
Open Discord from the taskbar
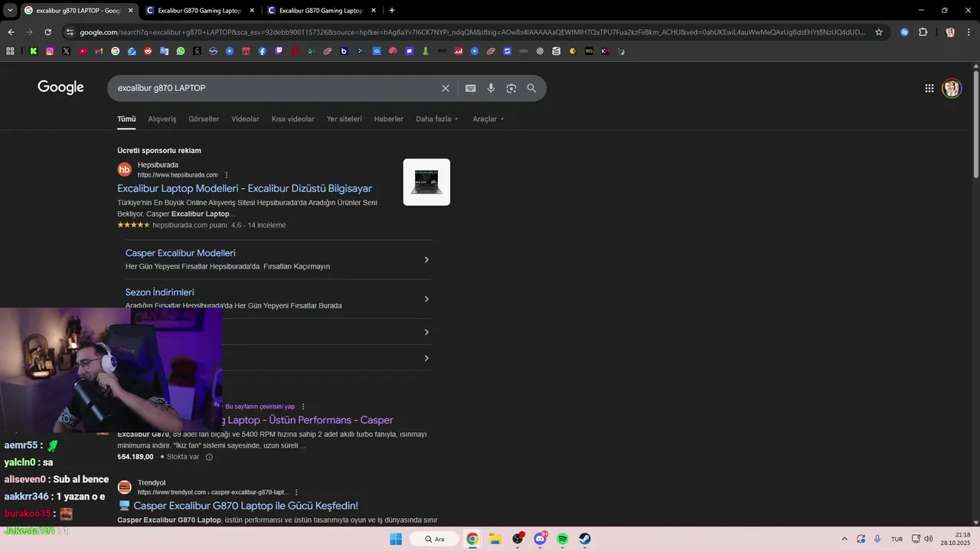pos(540,539)
